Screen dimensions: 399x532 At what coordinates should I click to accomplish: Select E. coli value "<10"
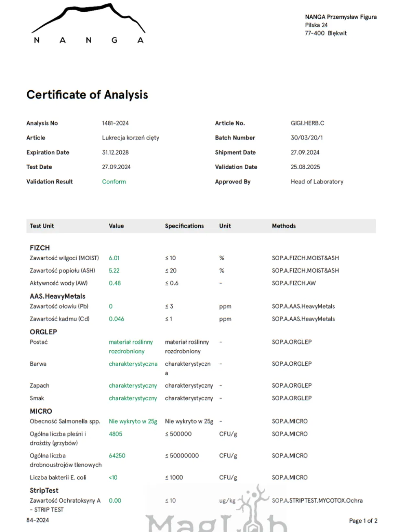click(113, 477)
